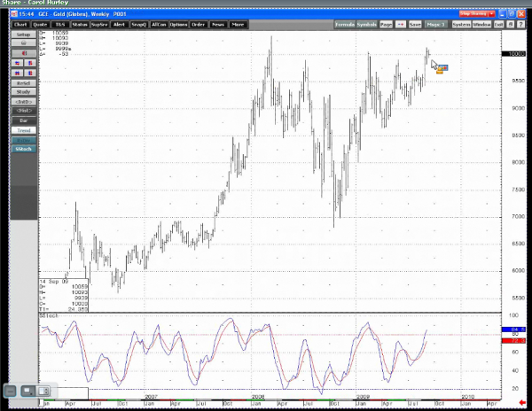This screenshot has height=411, width=532.
Task: Click the Alert toolbar button
Action: (119, 24)
